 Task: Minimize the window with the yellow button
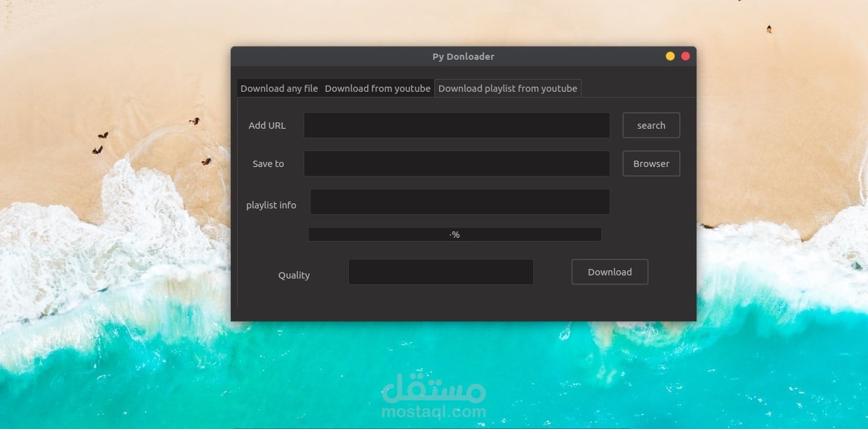670,56
